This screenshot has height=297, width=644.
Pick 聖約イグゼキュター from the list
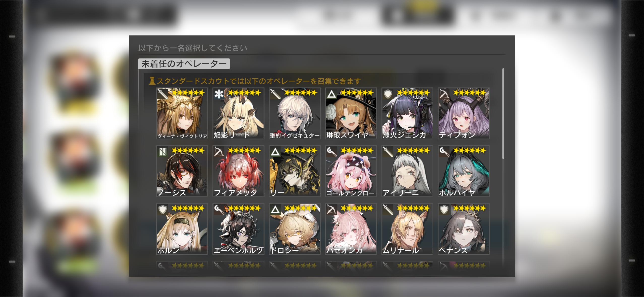(295, 113)
